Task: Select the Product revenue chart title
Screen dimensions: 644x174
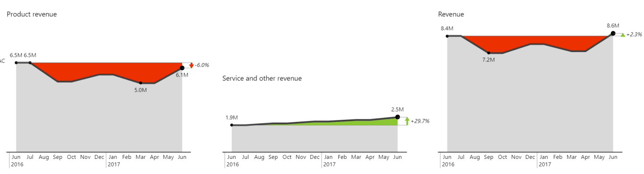Action: [x=32, y=14]
